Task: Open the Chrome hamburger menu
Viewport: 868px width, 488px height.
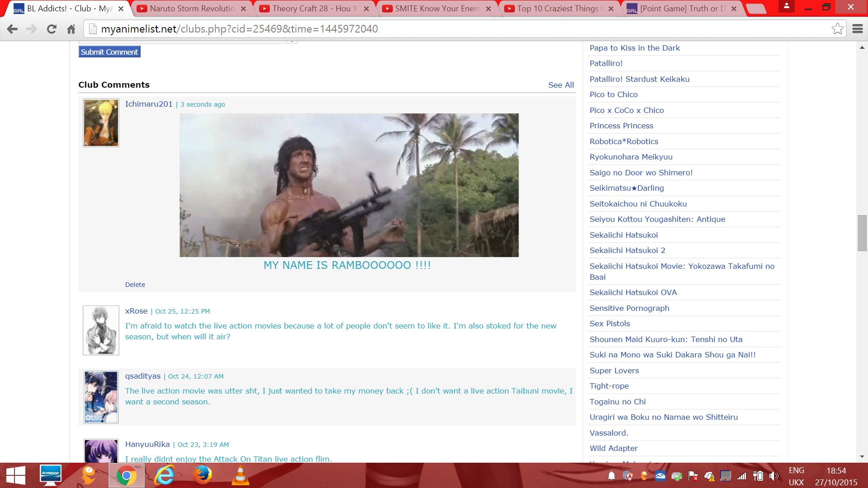Action: coord(858,29)
